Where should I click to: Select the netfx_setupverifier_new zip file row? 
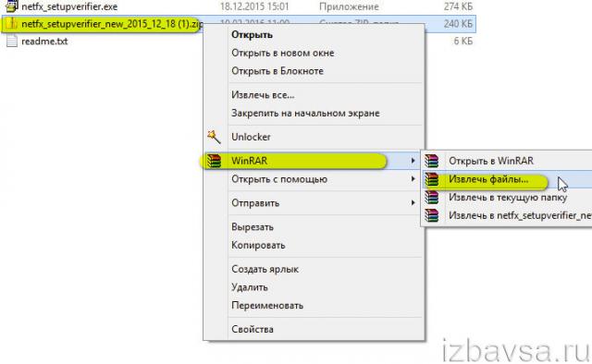pyautogui.click(x=239, y=24)
